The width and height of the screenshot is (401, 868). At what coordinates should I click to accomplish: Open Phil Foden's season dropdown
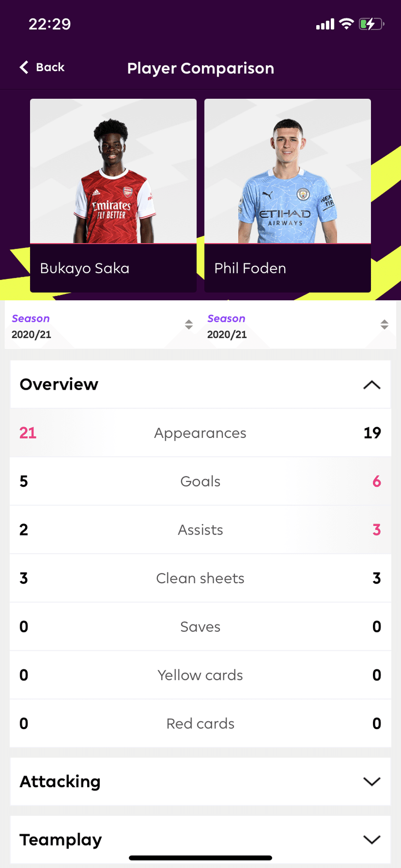[x=298, y=326]
